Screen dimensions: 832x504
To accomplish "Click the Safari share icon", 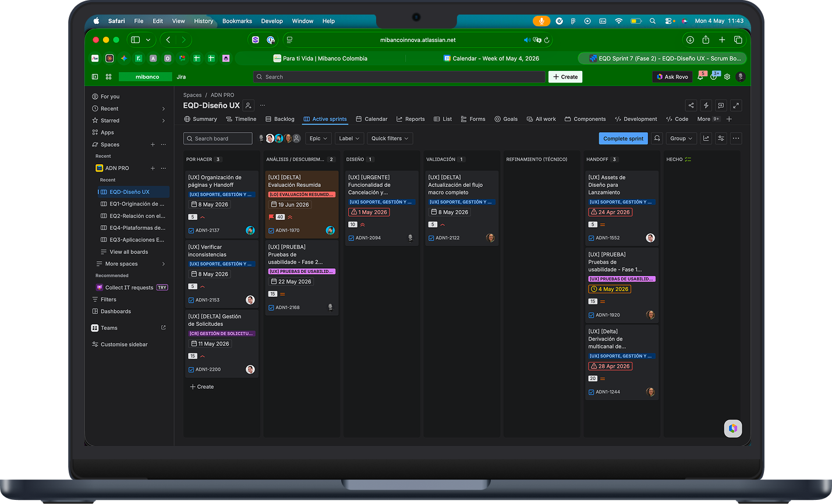I will (706, 40).
